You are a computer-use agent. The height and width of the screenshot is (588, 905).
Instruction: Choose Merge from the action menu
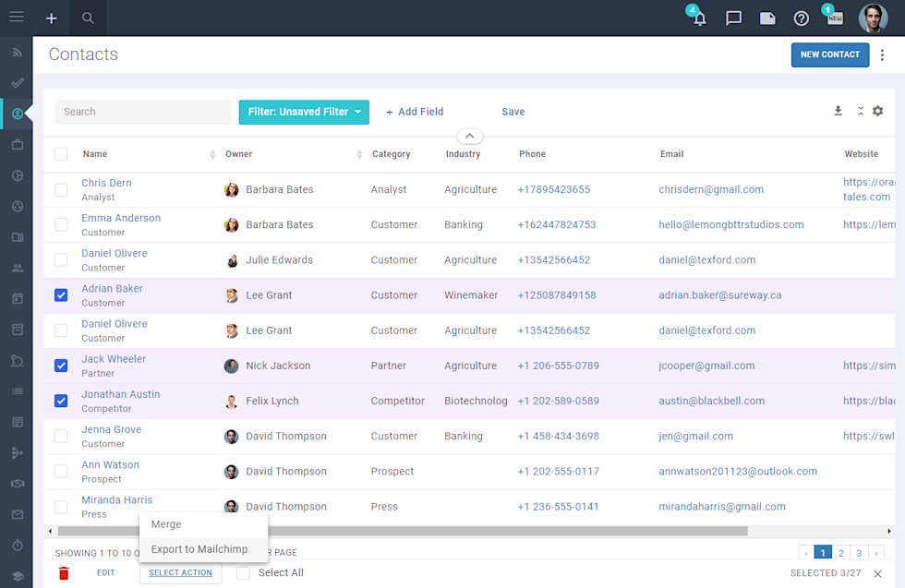tap(166, 523)
